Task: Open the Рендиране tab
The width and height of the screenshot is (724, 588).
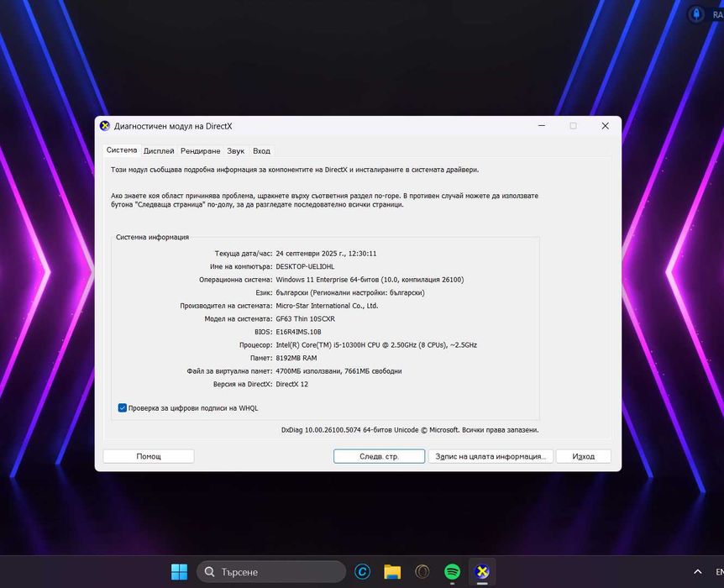Action: (200, 151)
